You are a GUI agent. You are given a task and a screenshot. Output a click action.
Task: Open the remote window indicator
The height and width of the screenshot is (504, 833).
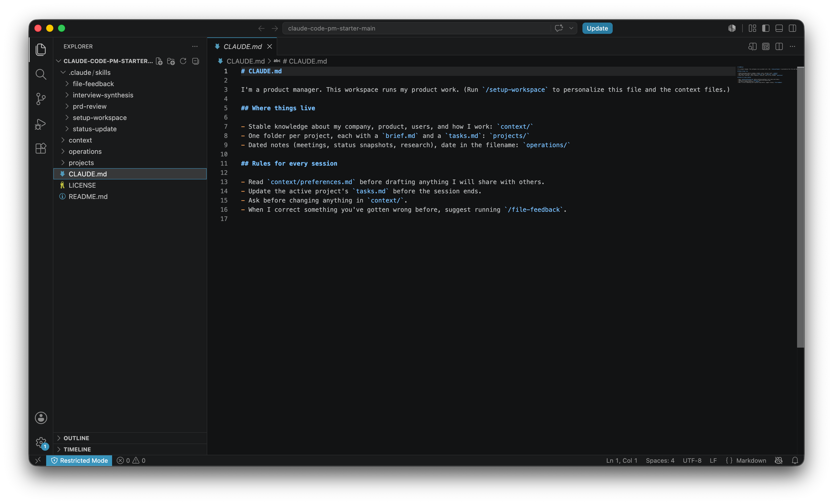pos(38,460)
